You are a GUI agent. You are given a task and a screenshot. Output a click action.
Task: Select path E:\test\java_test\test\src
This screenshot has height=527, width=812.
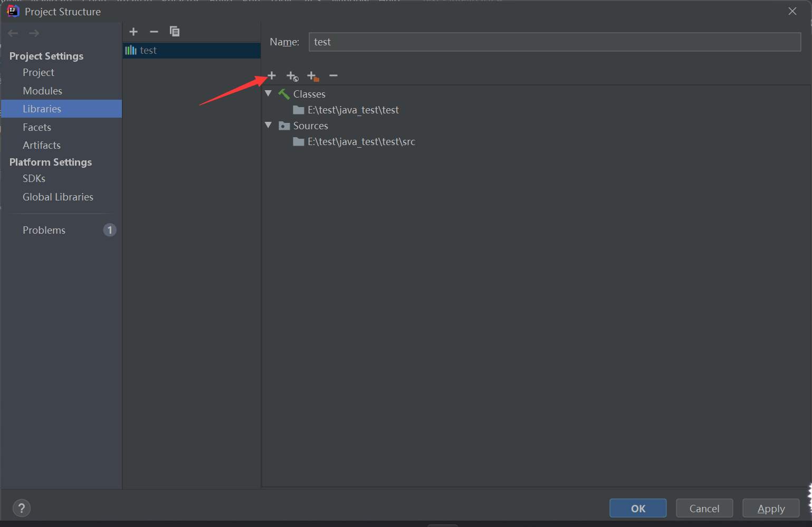point(361,141)
